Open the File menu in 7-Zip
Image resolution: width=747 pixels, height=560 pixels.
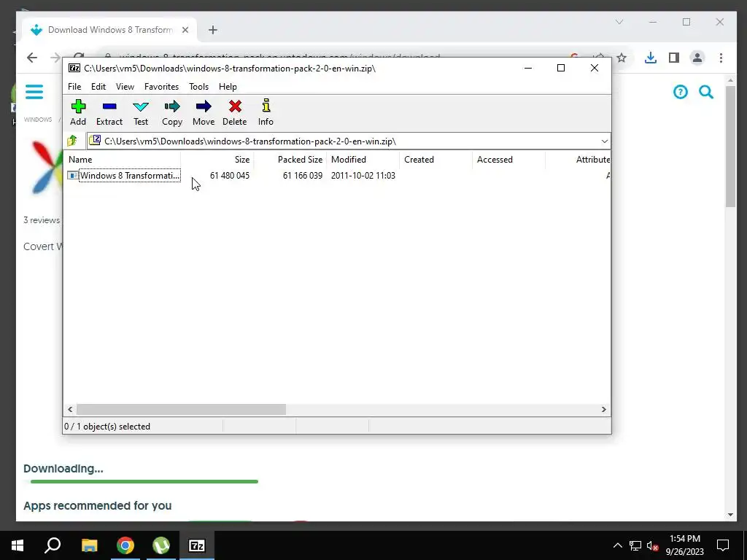[74, 87]
